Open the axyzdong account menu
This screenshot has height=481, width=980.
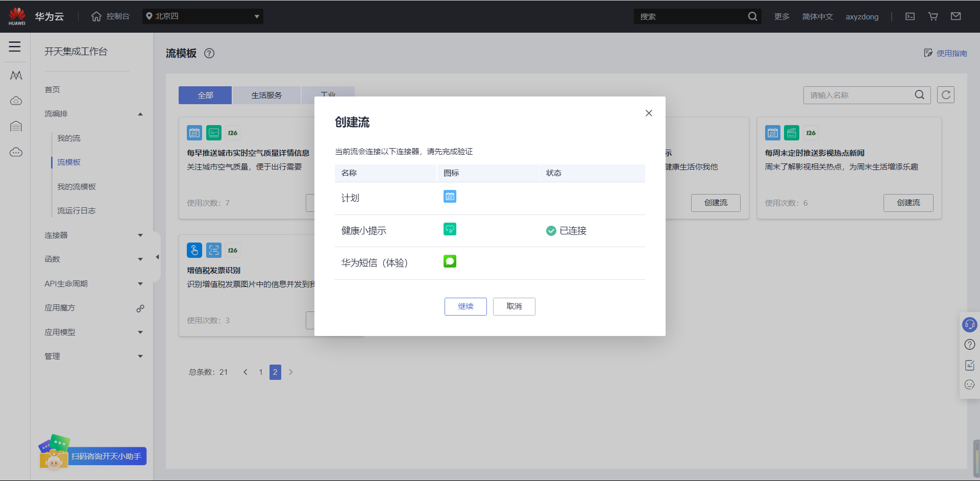coord(862,16)
